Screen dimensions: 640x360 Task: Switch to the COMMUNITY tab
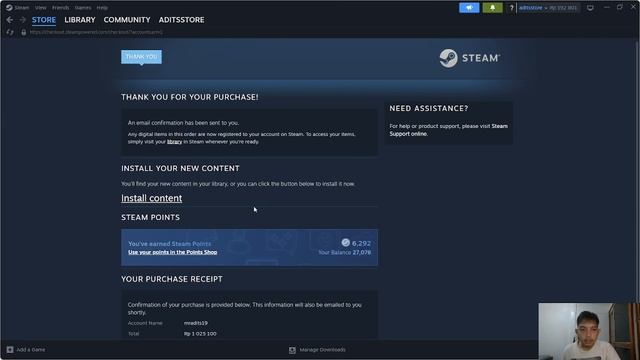127,20
